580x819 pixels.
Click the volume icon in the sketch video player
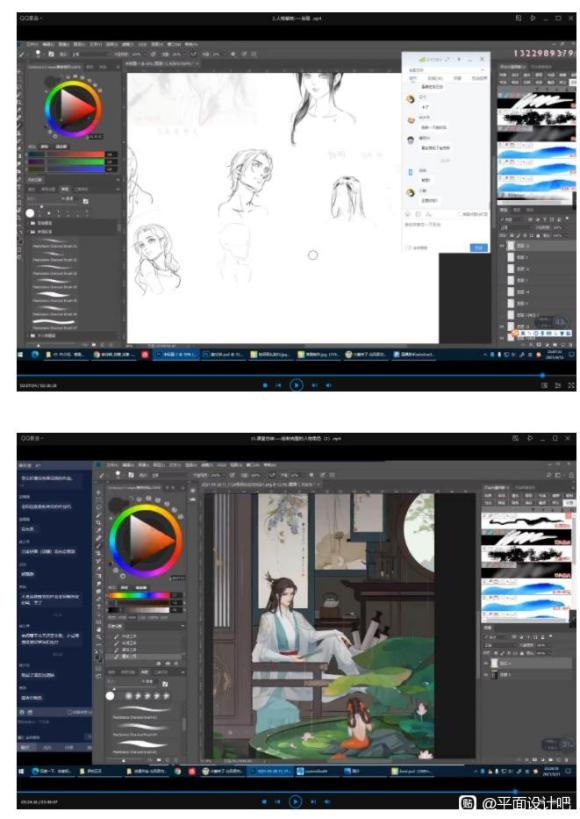point(329,385)
